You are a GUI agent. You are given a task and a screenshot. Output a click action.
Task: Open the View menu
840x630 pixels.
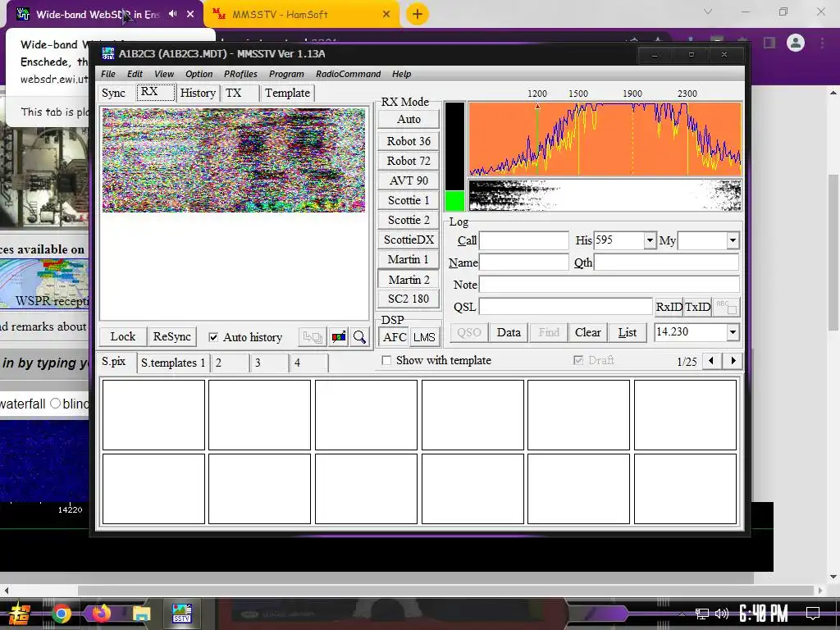164,74
